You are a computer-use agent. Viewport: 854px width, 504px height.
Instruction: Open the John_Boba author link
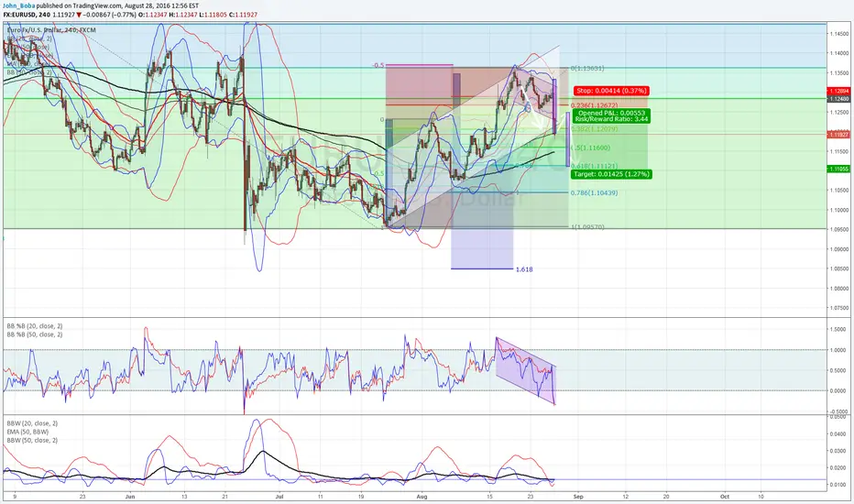click(18, 5)
